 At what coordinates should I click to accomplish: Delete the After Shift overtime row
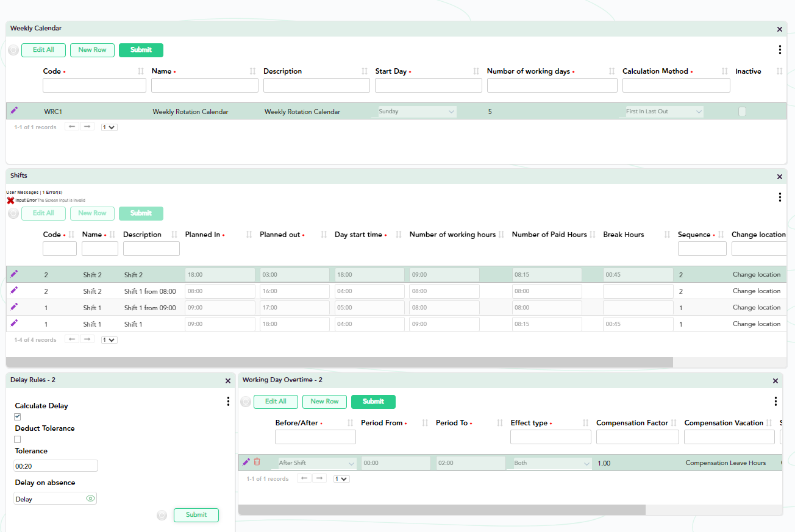257,462
